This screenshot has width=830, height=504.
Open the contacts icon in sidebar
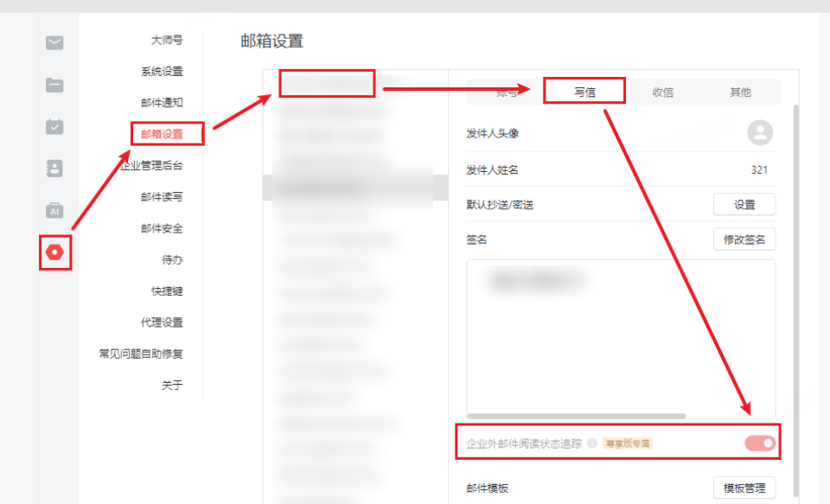coord(54,169)
